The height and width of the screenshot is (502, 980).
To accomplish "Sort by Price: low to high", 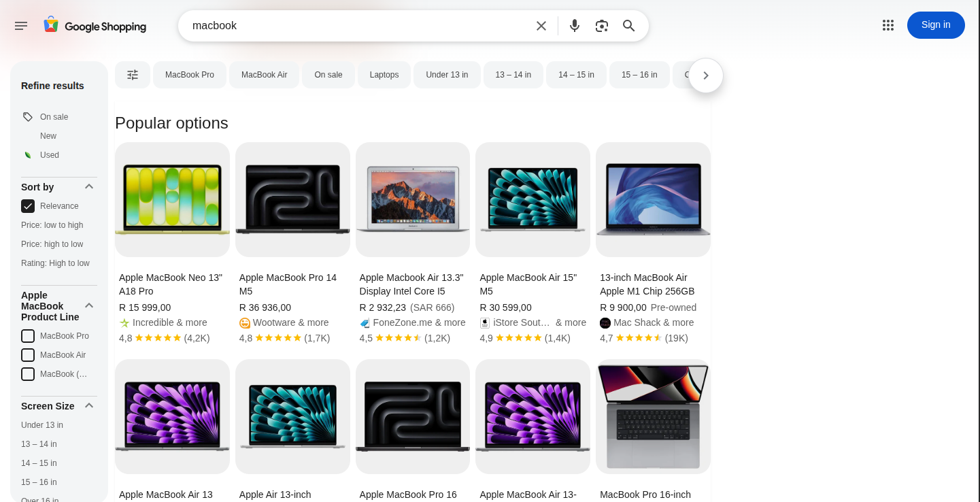I will tap(52, 225).
